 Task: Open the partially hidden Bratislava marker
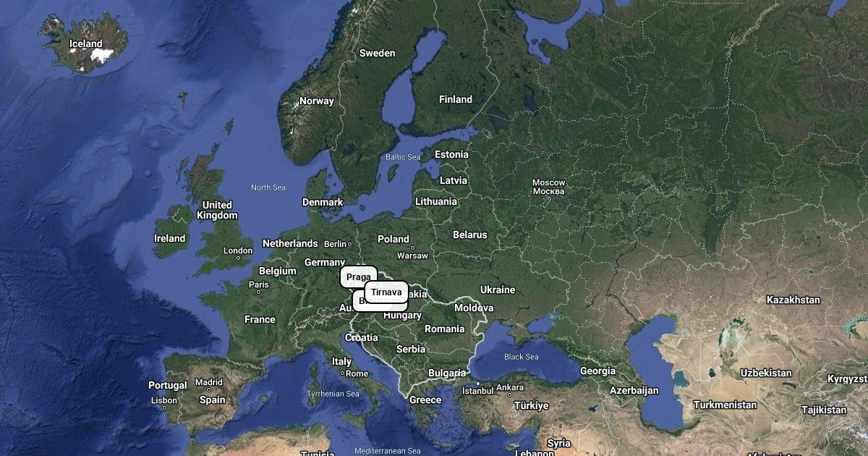[359, 301]
